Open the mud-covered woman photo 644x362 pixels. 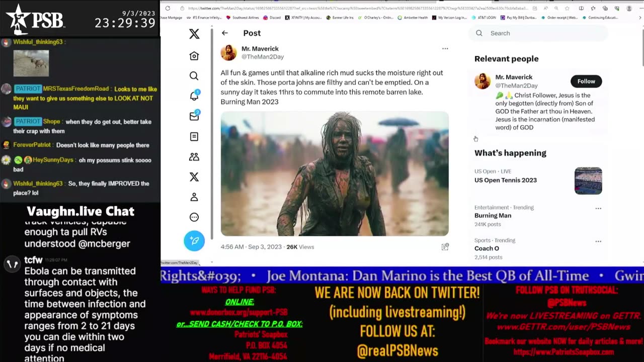click(x=335, y=173)
